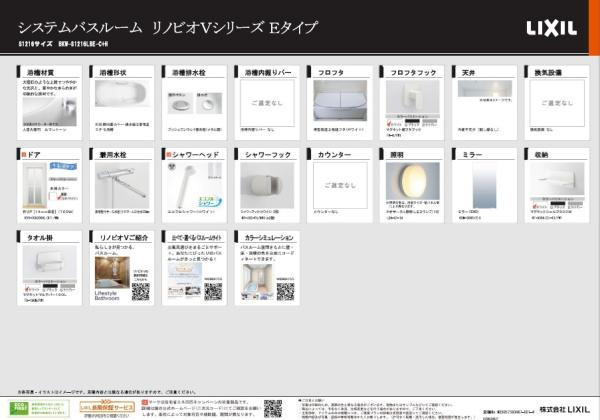Image resolution: width=600 pixels, height=420 pixels.
Task: Select black swatch in 収納 card
Action: [x=558, y=204]
